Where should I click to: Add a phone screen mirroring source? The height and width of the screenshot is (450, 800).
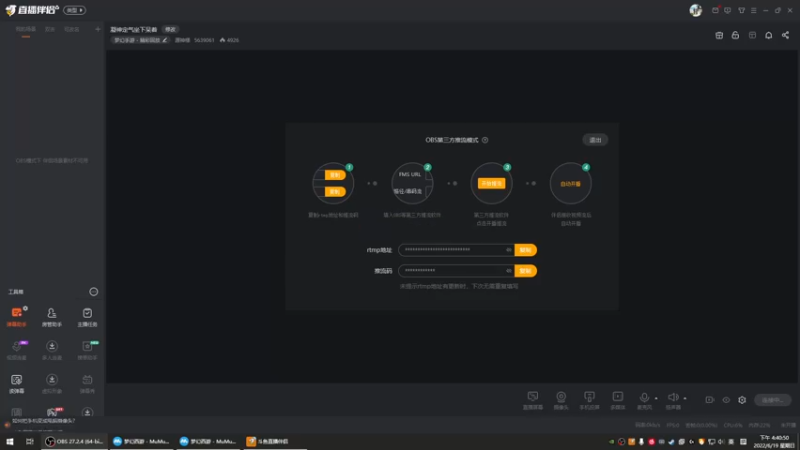pyautogui.click(x=589, y=401)
